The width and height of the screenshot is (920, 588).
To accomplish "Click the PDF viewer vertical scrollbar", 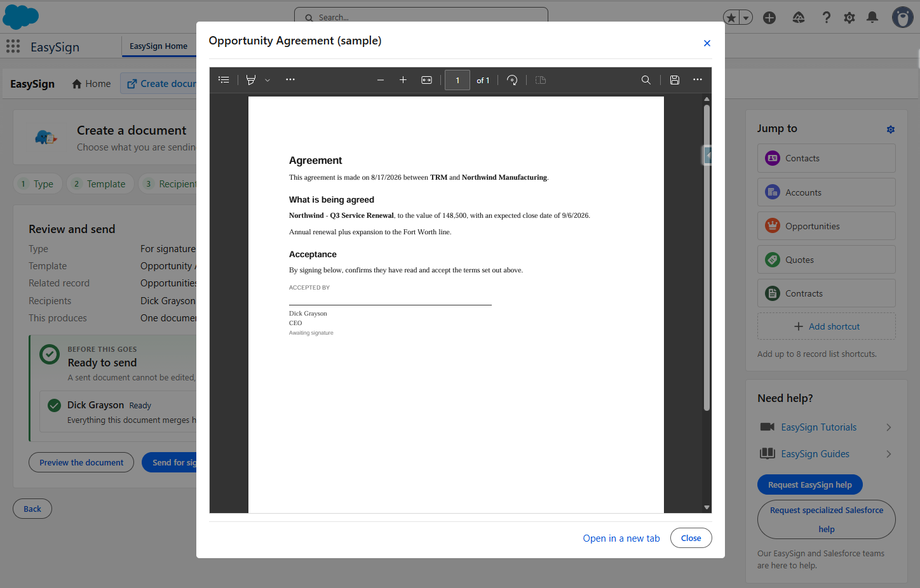I will pos(707,257).
